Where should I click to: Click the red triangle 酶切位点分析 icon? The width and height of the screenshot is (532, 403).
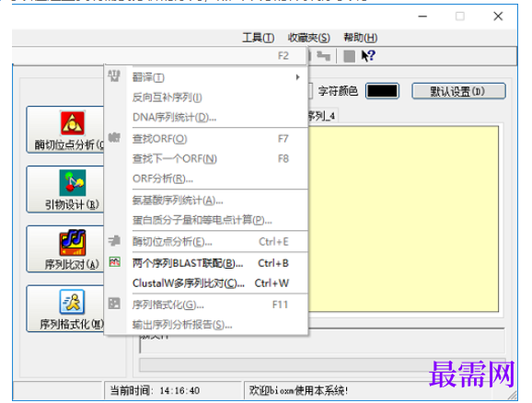click(x=73, y=122)
